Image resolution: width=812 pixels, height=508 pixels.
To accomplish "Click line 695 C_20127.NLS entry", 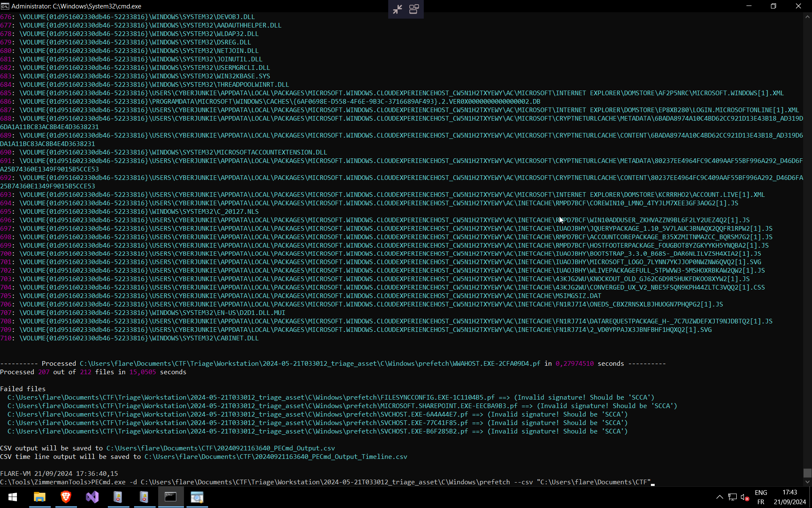I will tap(129, 212).
